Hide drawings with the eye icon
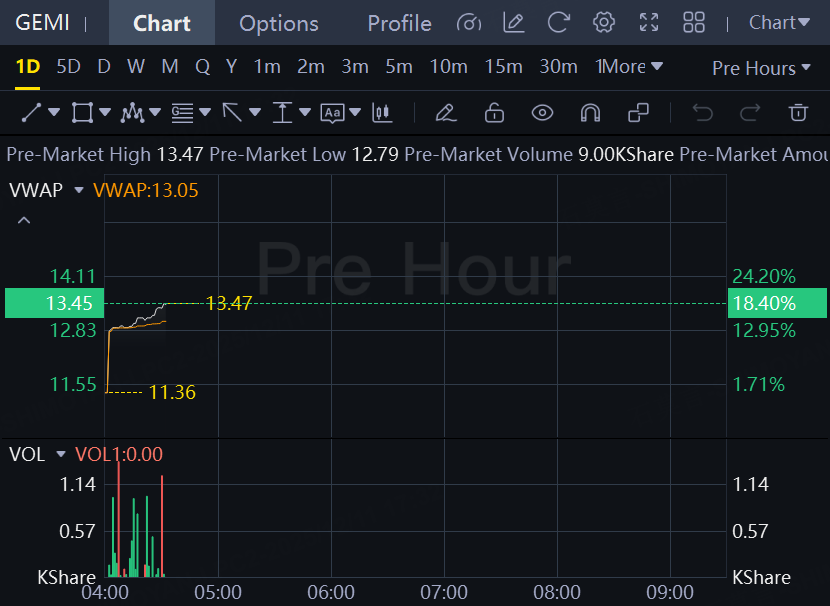This screenshot has width=830, height=606. (x=542, y=113)
